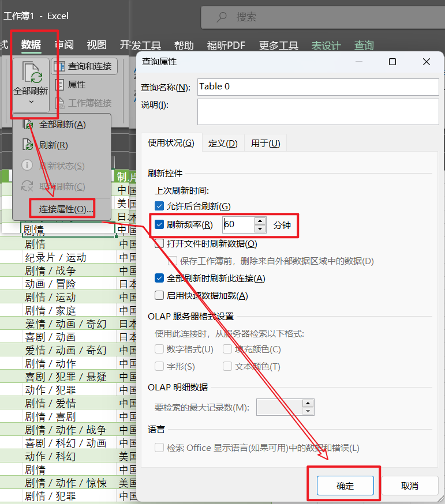Click the Refresh All icon in ribbon

[31, 73]
